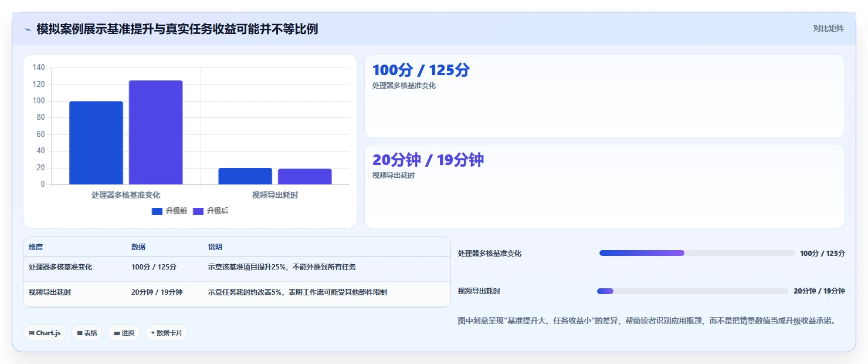This screenshot has width=868, height=364.
Task: Click the 对比矩阵 label in the header
Action: (x=829, y=28)
